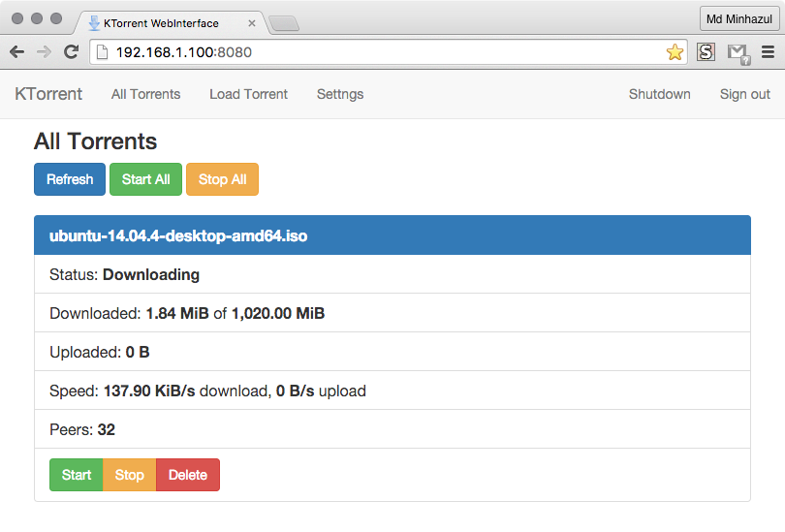The height and width of the screenshot is (532, 785).
Task: Click the macOS window zoom button
Action: point(56,18)
